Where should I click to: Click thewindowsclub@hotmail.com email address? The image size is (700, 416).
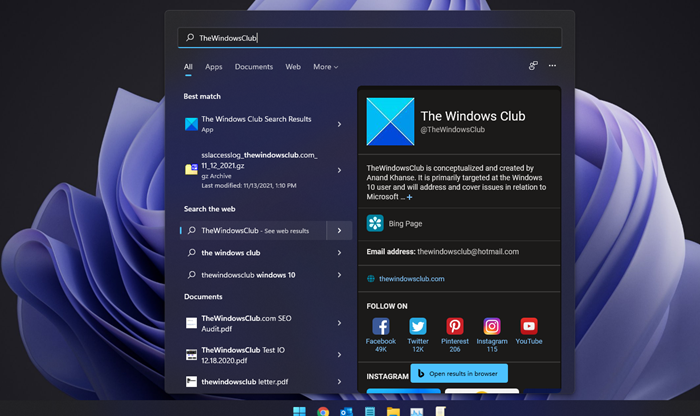pos(468,252)
